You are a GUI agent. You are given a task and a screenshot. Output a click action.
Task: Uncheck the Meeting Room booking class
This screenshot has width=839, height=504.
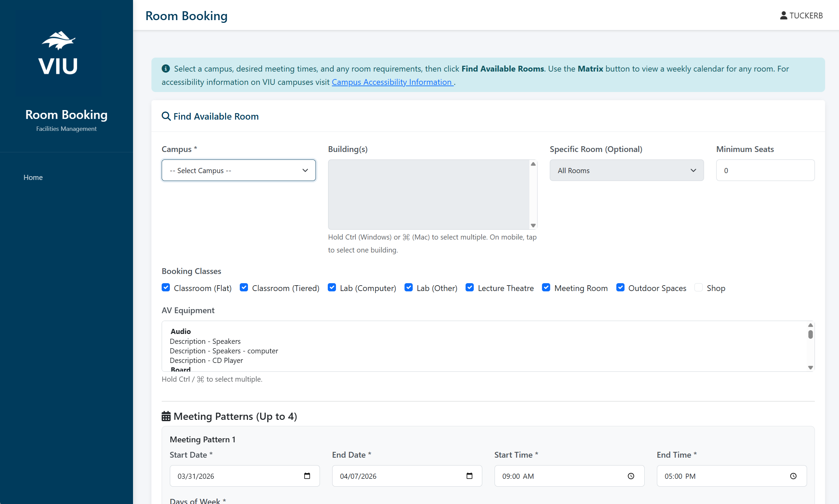point(546,287)
